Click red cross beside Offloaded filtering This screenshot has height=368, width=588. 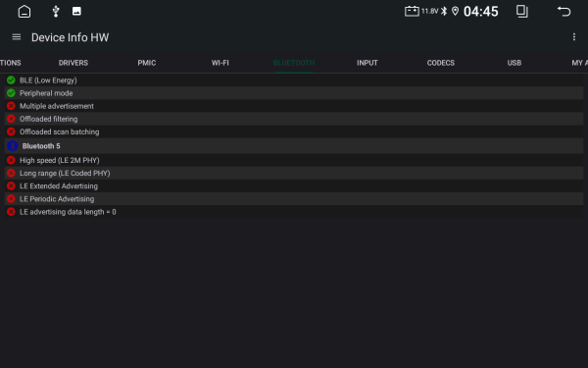pyautogui.click(x=11, y=119)
